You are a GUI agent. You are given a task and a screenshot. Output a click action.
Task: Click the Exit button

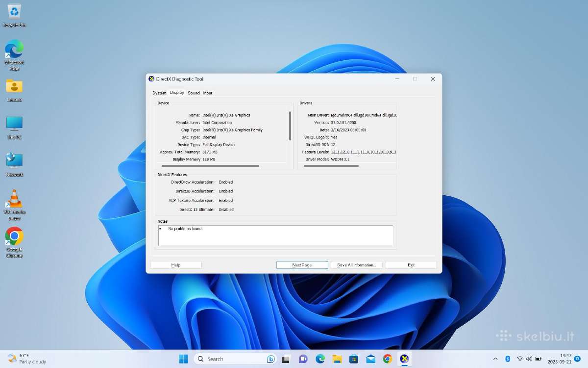point(411,265)
